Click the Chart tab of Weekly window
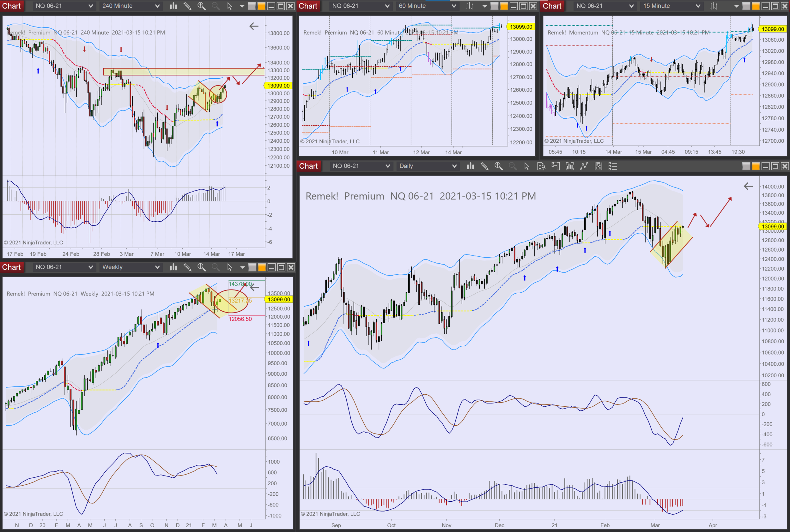Image resolution: width=790 pixels, height=532 pixels. coord(12,267)
